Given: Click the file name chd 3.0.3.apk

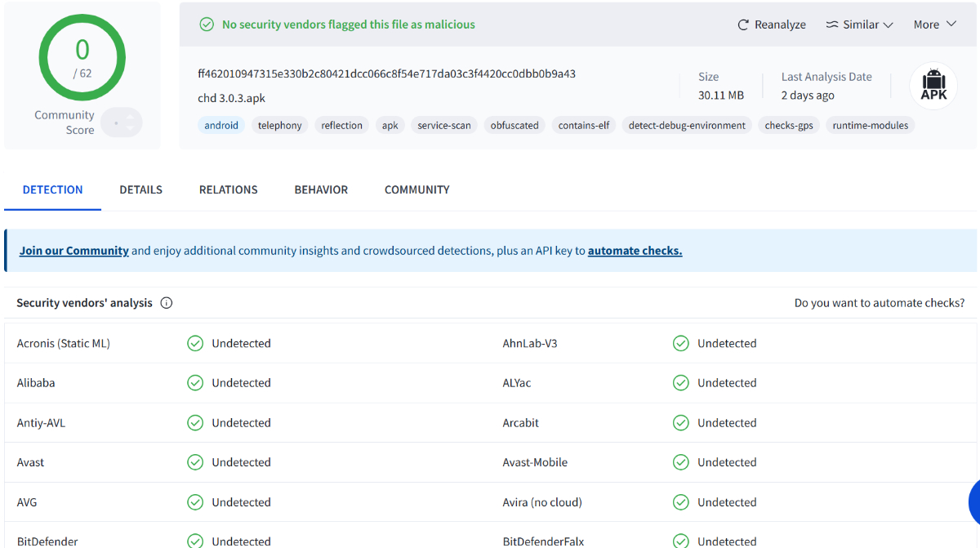Looking at the screenshot, I should coord(231,98).
